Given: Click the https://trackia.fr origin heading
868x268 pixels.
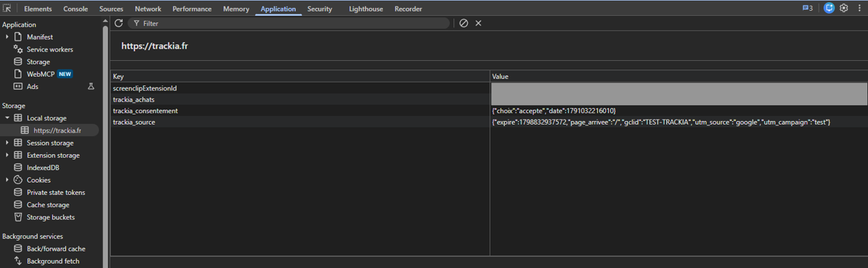Looking at the screenshot, I should [155, 46].
